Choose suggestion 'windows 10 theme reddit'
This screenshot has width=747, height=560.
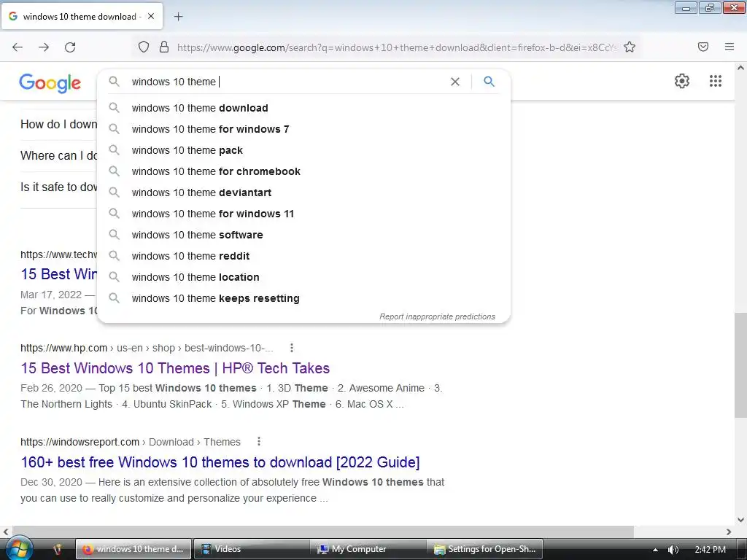tap(303, 256)
